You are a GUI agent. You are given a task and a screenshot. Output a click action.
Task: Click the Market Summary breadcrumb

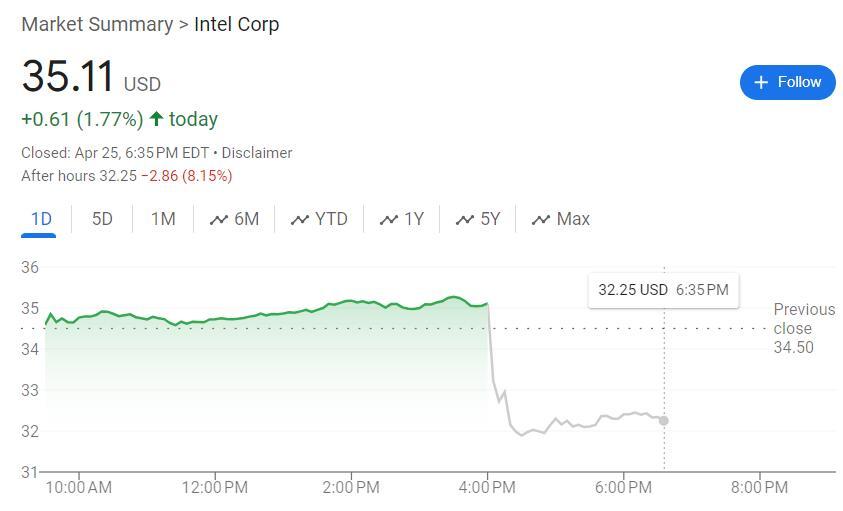coord(97,24)
